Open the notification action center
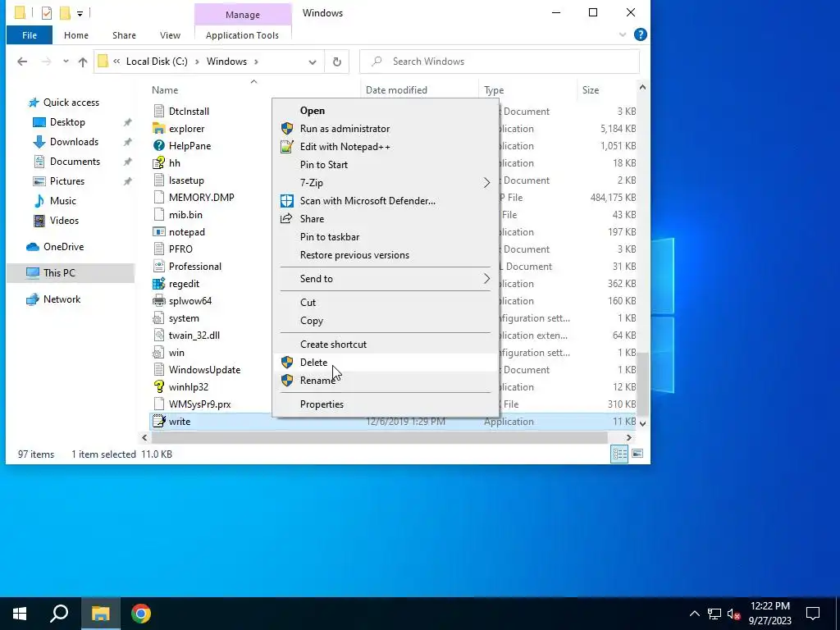840x630 pixels. (813, 614)
